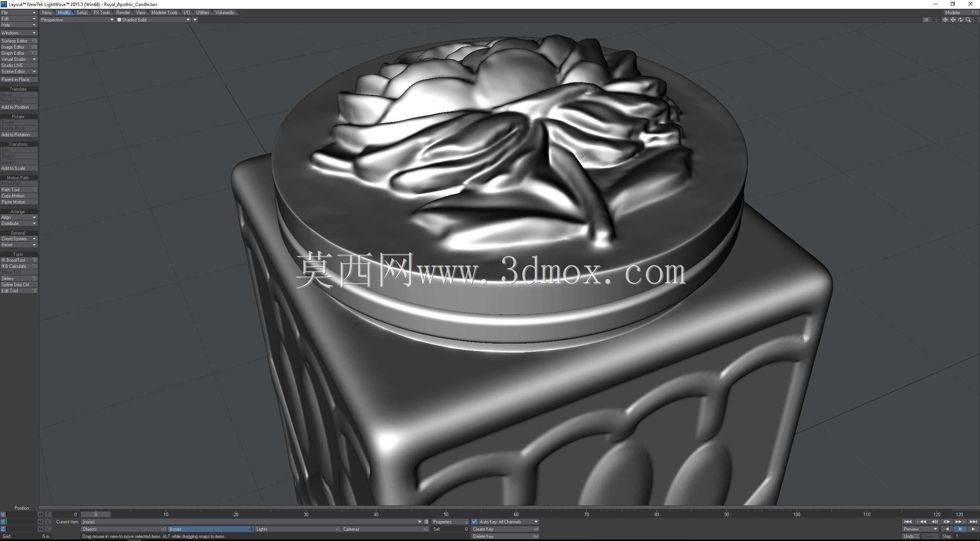Toggle the X axis channel button
Image resolution: width=980 pixels, height=541 pixels.
[x=3, y=515]
